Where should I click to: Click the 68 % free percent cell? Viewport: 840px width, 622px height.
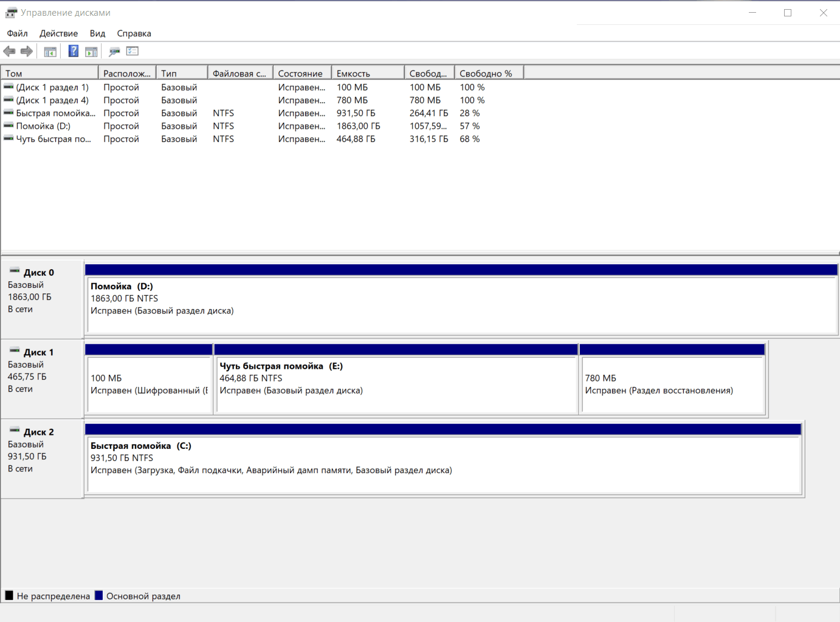pyautogui.click(x=470, y=138)
